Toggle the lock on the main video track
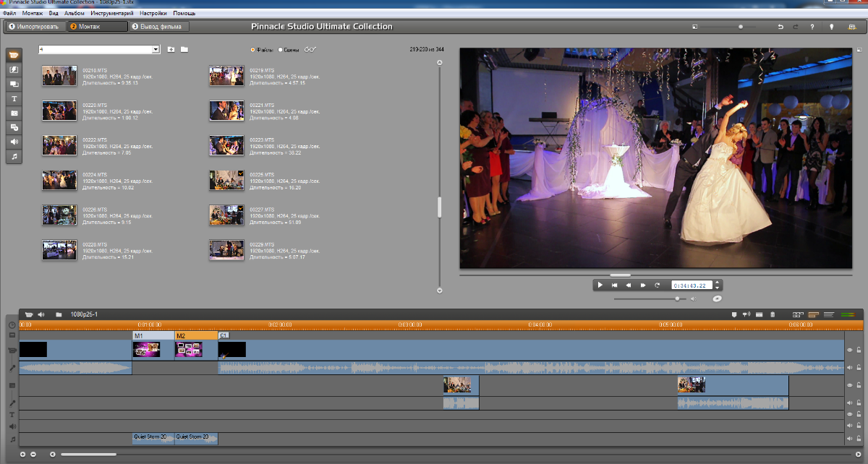 [859, 350]
